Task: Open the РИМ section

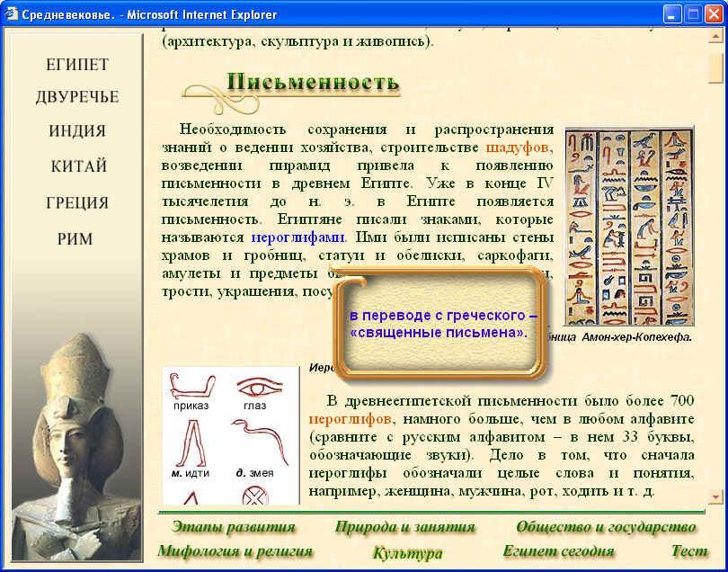Action: (75, 239)
